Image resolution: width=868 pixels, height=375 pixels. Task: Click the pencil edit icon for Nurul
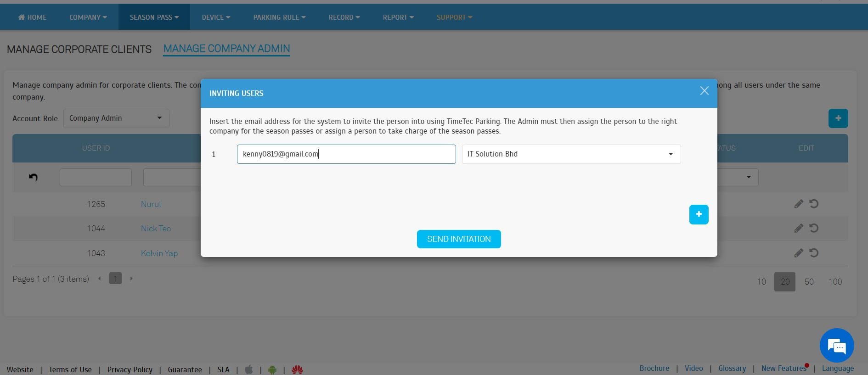tap(799, 204)
